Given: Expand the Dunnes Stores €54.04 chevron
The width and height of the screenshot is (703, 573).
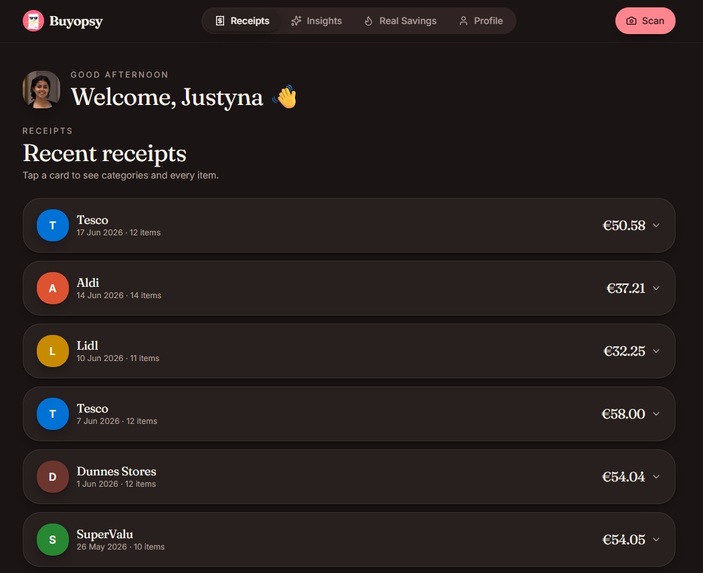Looking at the screenshot, I should (656, 476).
